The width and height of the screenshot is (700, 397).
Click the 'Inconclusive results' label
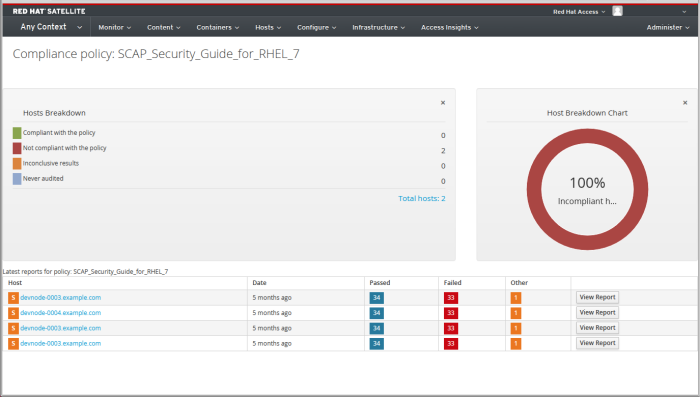point(51,163)
